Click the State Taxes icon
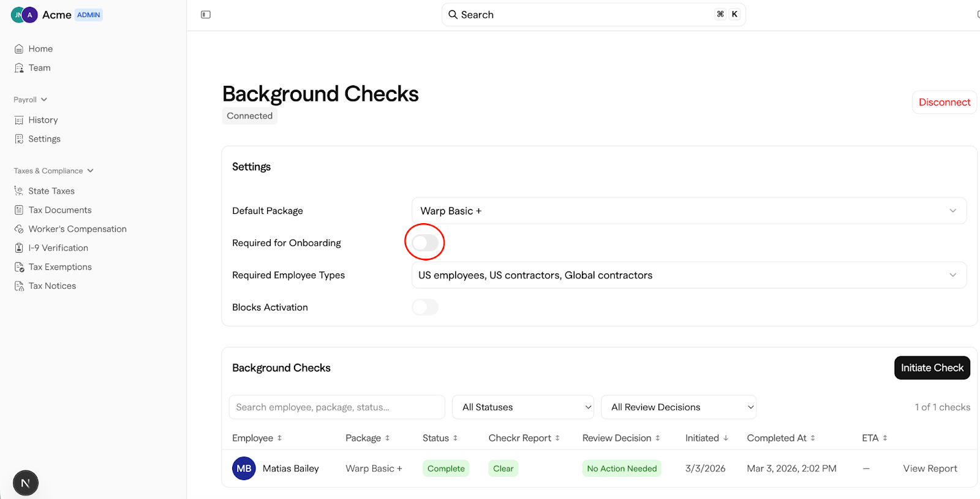Screen dimensions: 980x499 tap(19, 191)
